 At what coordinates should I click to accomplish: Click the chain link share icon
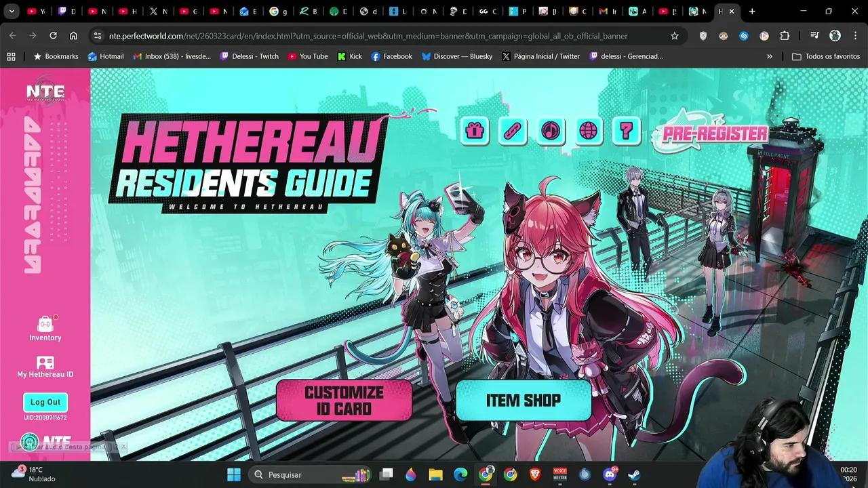point(513,130)
